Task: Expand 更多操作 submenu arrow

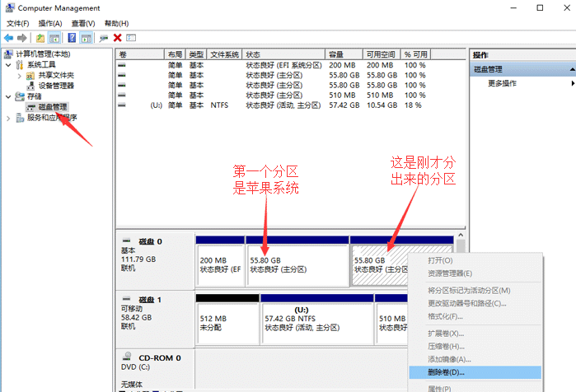Action: [x=573, y=83]
